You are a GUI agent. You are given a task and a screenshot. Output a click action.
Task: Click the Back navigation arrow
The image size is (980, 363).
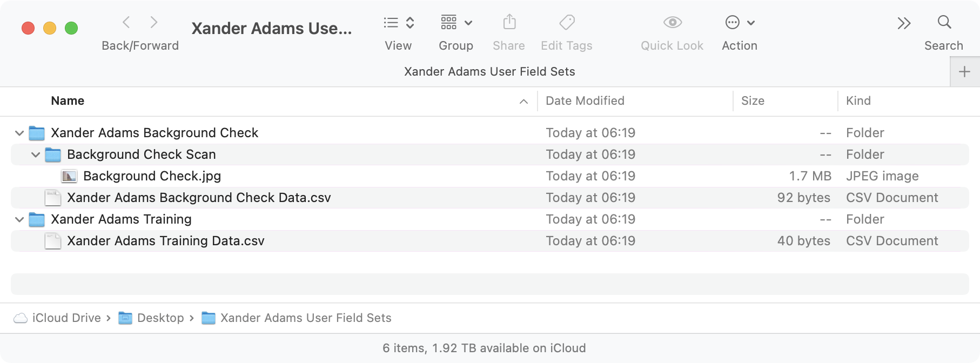coord(126,22)
